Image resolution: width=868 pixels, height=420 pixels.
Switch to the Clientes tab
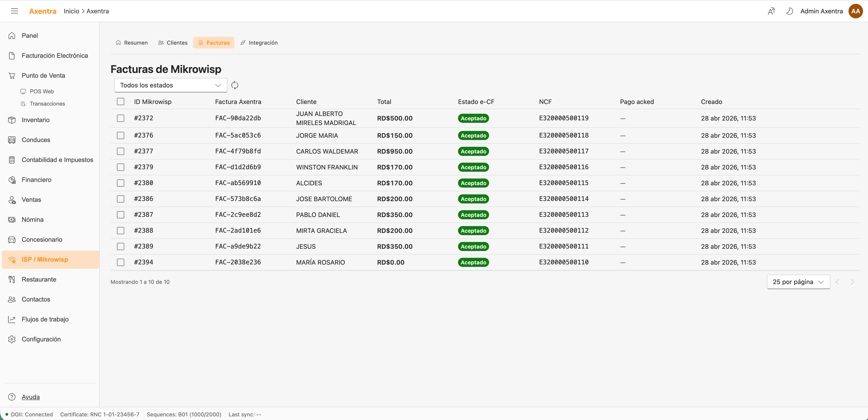point(173,43)
